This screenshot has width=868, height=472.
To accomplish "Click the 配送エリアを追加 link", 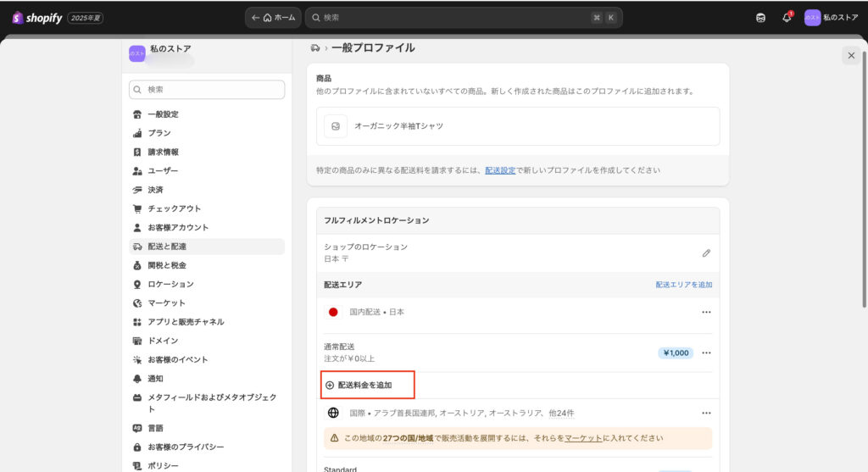I will 683,285.
